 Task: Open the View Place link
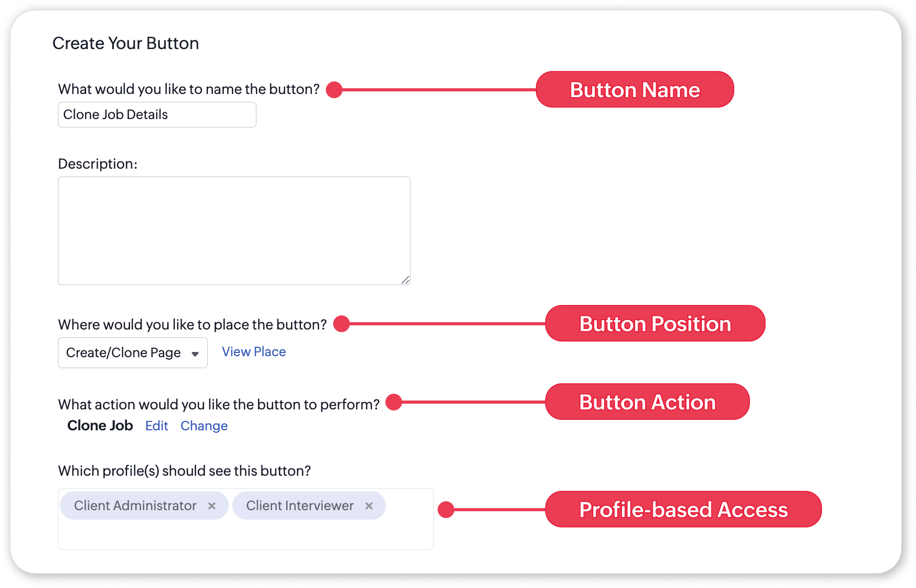[x=254, y=352]
